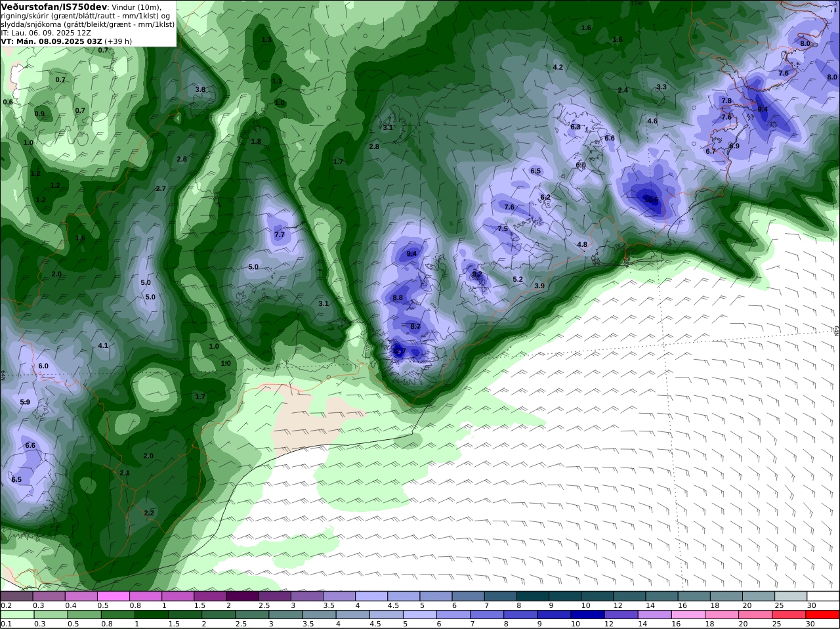This screenshot has height=629, width=840.
Task: Click the 2.1 precipitation value
Action: point(125,473)
